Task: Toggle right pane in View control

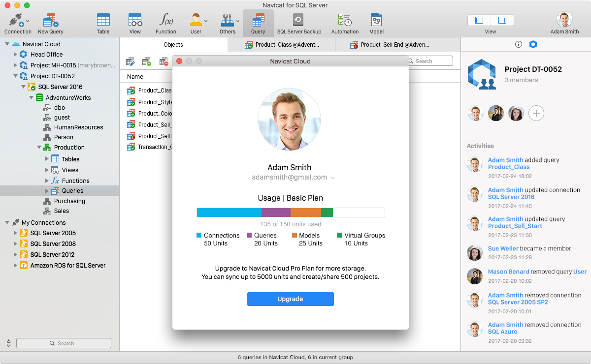Action: click(502, 20)
